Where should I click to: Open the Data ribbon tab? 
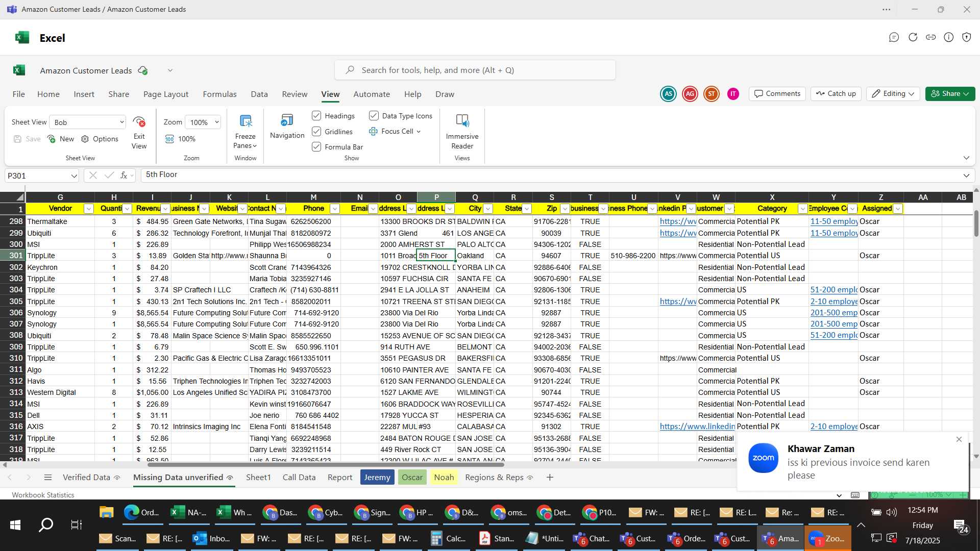click(x=259, y=94)
